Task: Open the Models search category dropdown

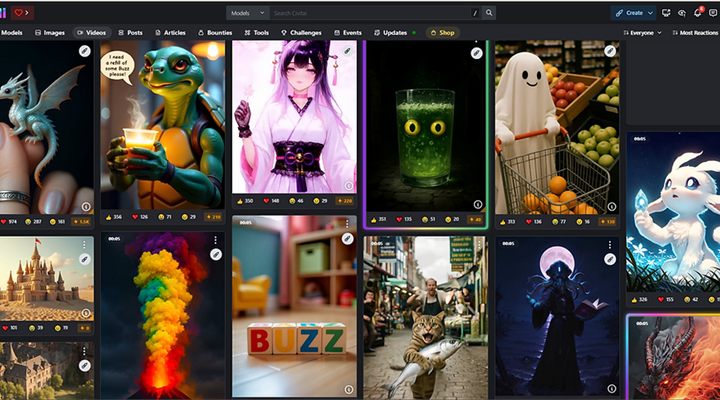Action: [248, 13]
